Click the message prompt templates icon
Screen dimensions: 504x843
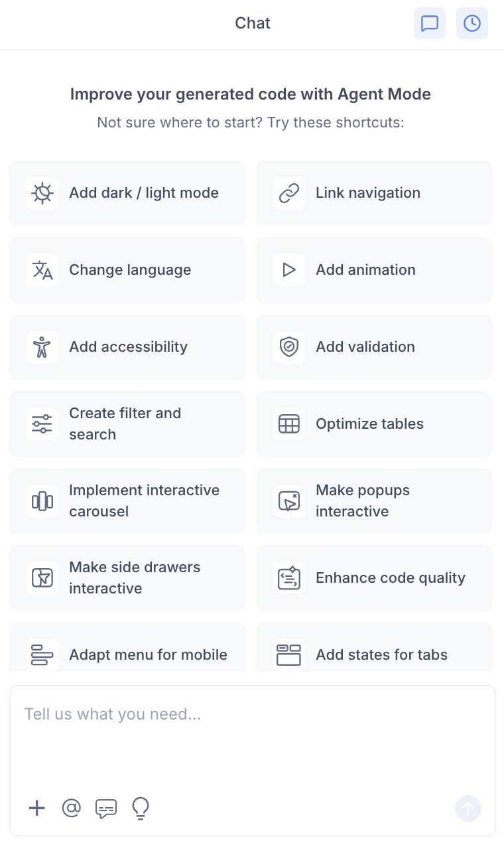106,808
